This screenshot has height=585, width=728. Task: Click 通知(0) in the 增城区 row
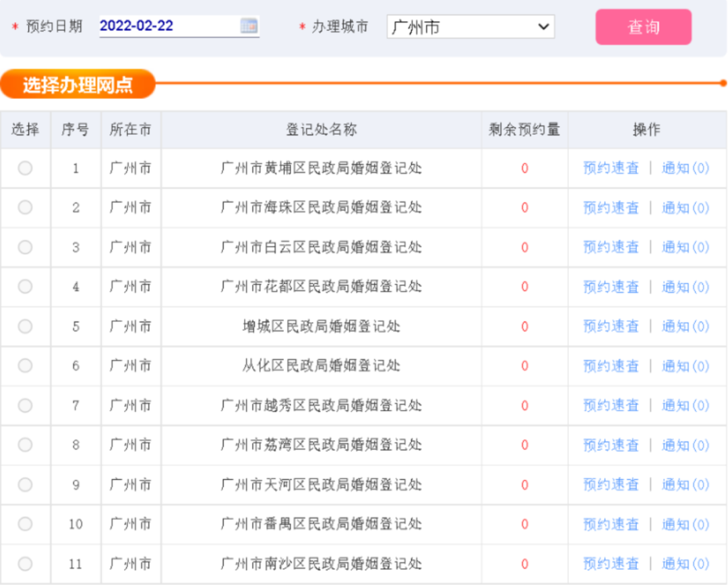point(685,326)
